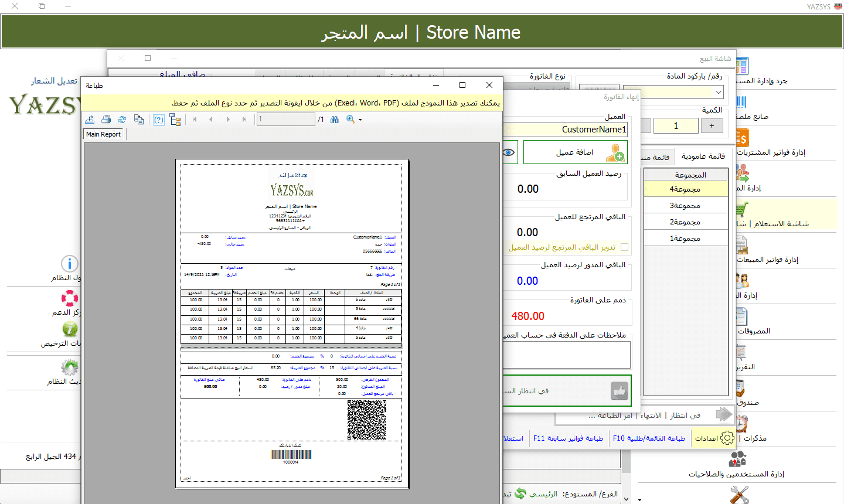
Task: Click the invoice preview page thumbnail
Action: coord(292,323)
